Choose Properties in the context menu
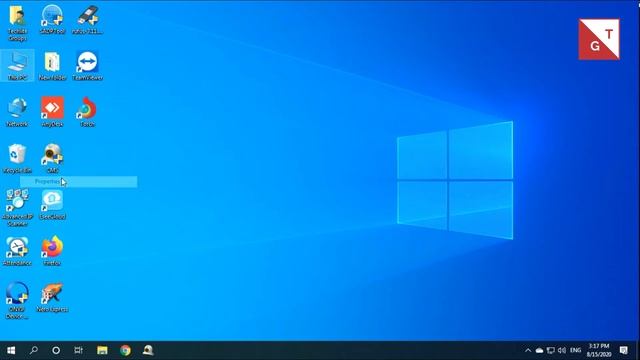640x360 pixels. click(79, 182)
